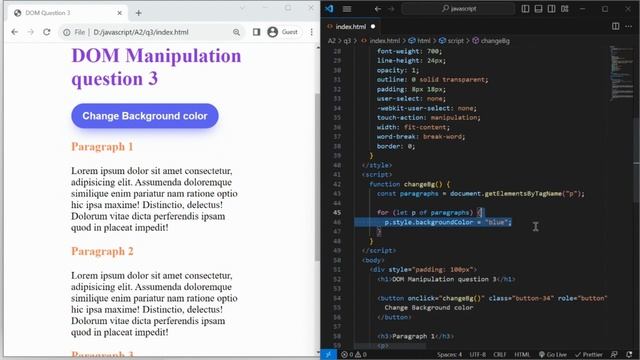
Task: Open zoom magnifier in address bar
Action: (236, 32)
